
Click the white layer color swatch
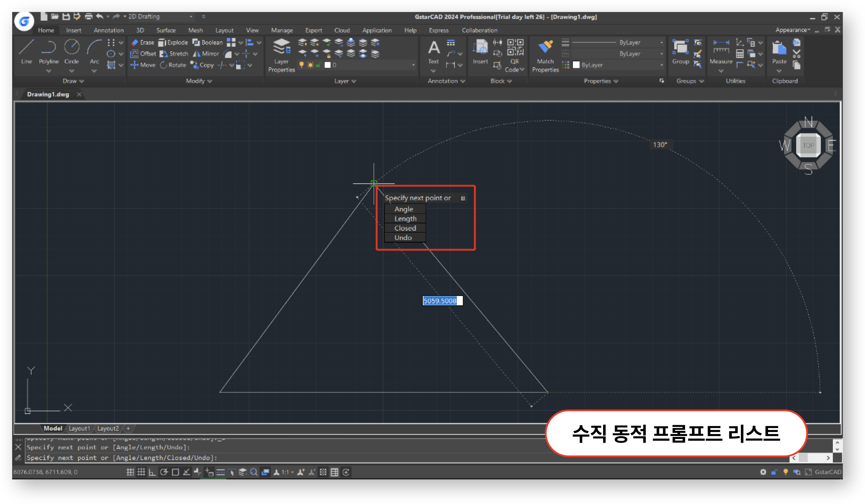(327, 65)
